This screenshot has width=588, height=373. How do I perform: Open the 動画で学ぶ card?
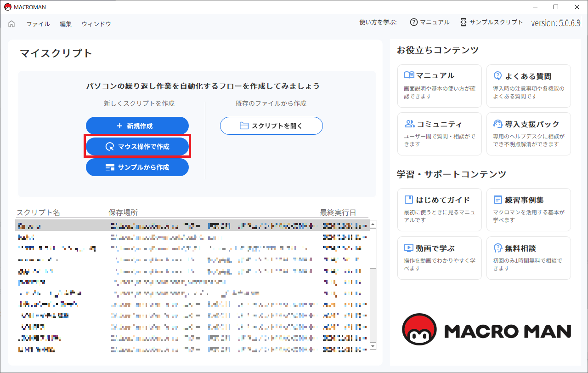440,258
